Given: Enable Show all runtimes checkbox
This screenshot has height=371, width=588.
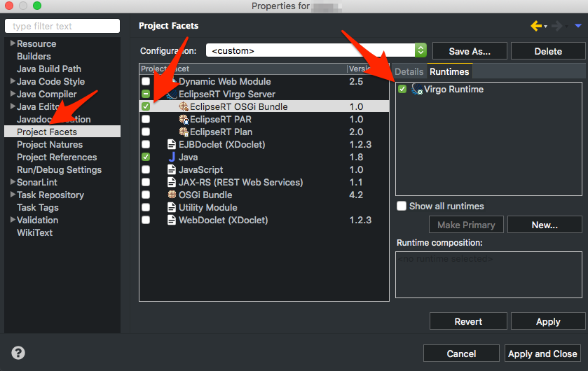Looking at the screenshot, I should point(402,206).
